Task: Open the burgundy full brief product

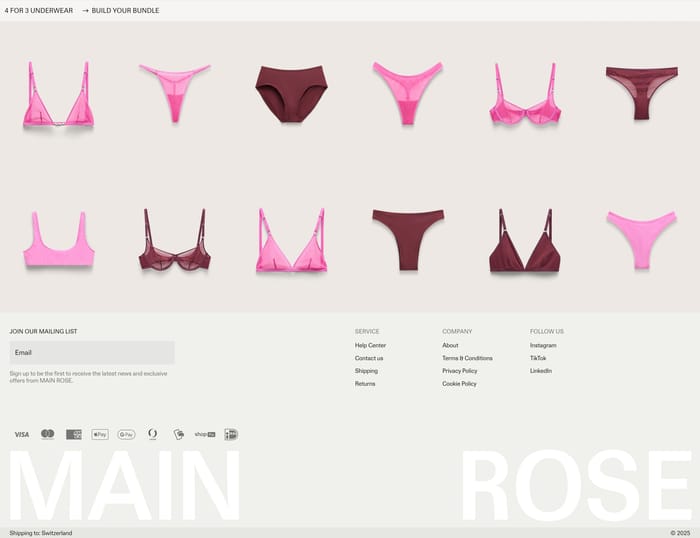Action: [292, 94]
